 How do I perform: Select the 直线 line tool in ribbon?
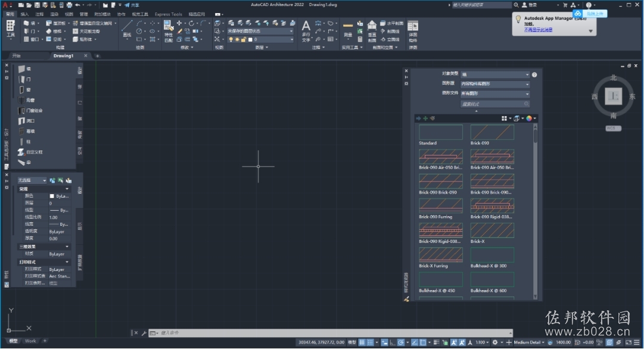pyautogui.click(x=127, y=29)
